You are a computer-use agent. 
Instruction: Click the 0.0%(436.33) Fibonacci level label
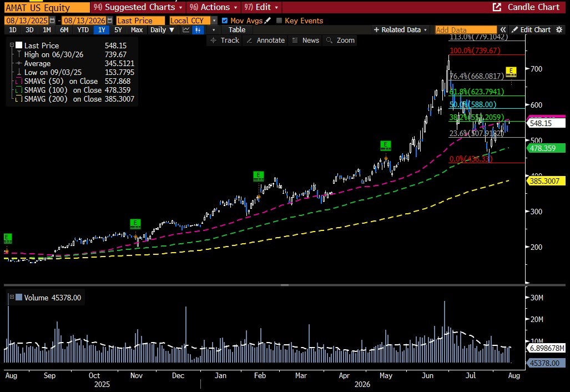pyautogui.click(x=471, y=159)
